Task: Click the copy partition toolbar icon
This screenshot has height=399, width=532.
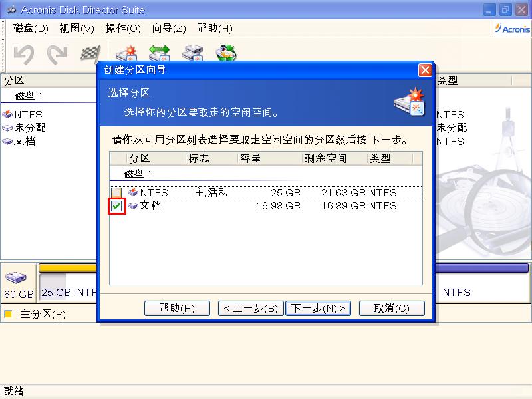Action: click(192, 51)
